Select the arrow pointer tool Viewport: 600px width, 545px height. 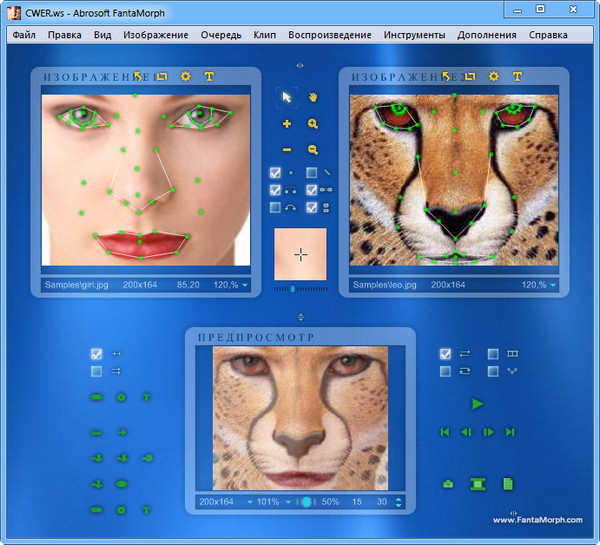[x=287, y=97]
